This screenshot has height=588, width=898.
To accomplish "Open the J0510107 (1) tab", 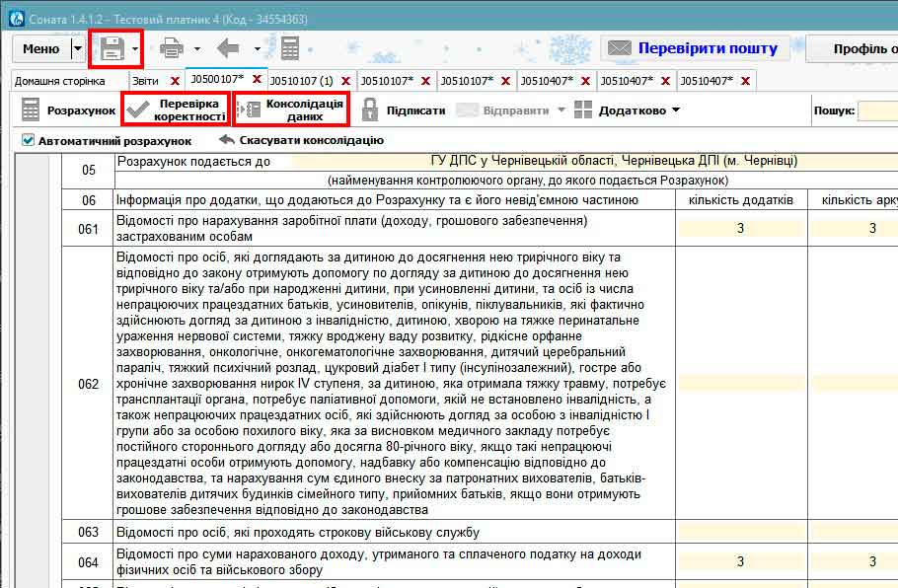I will [x=301, y=81].
